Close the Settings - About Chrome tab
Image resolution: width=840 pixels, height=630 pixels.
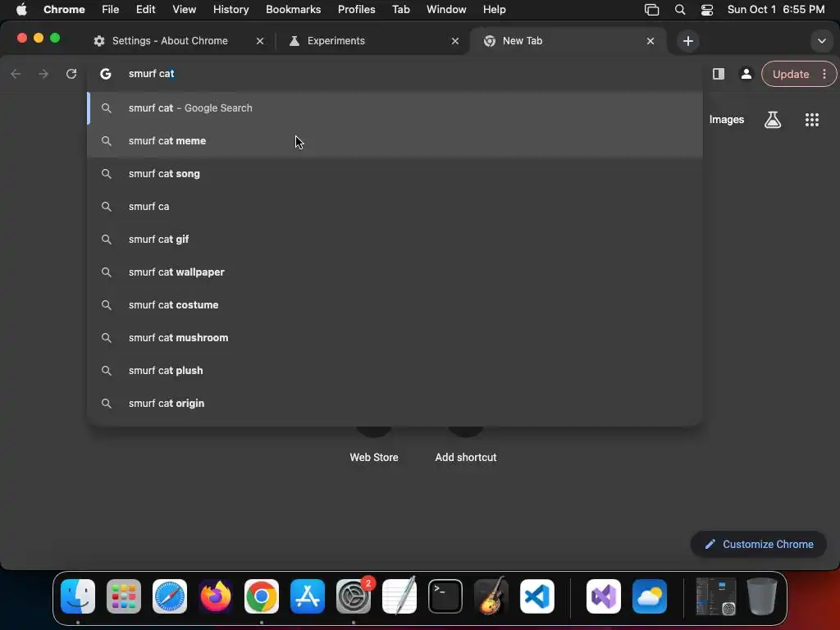pos(260,41)
